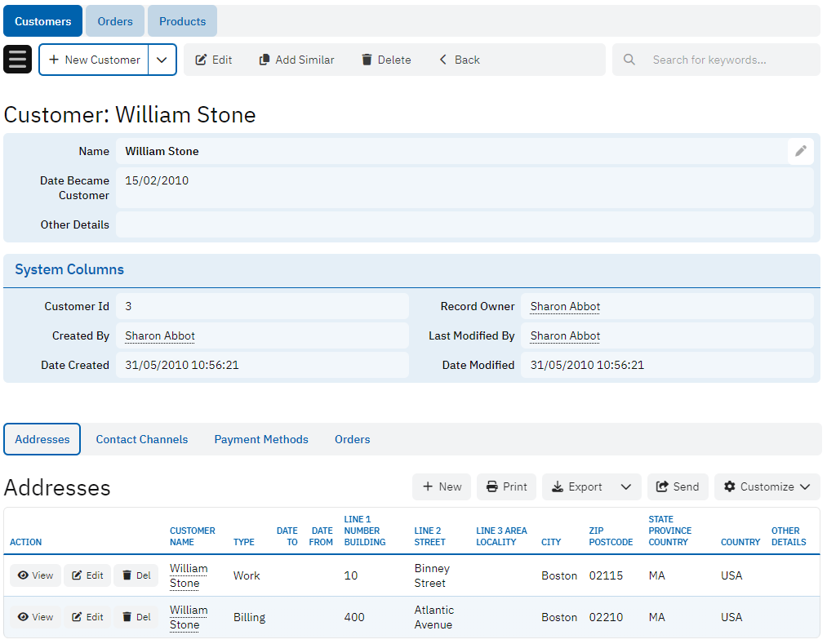Delete the Billing address row
This screenshot has height=644, width=827.
click(136, 617)
